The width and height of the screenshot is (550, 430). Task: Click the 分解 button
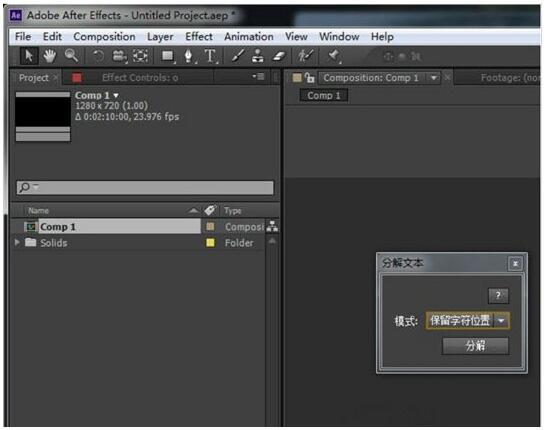click(475, 346)
